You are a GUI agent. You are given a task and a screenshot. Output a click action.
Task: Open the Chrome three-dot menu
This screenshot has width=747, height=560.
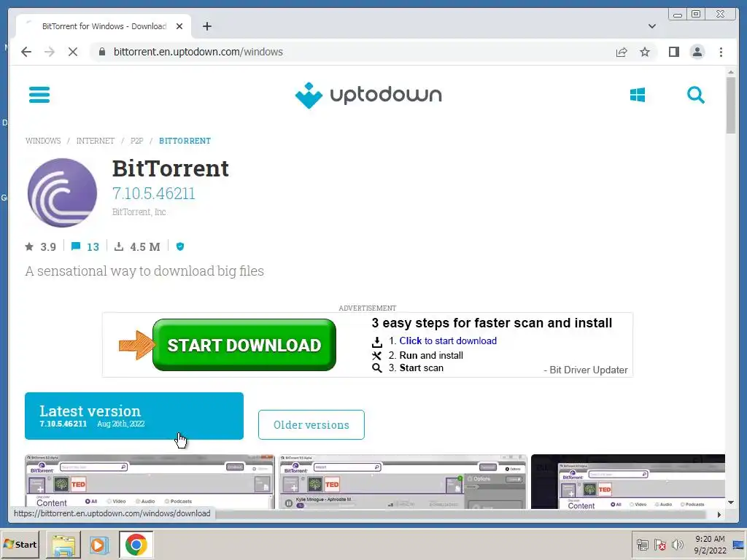(x=721, y=52)
